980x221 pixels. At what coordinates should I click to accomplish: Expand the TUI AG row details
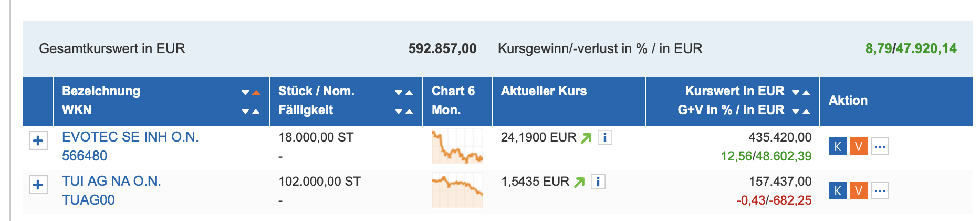pyautogui.click(x=38, y=185)
